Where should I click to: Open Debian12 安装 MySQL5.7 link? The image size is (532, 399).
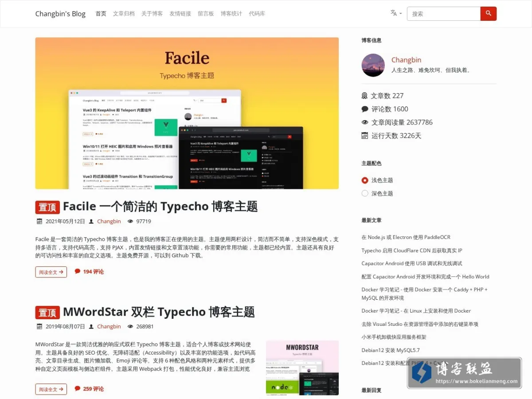click(x=391, y=350)
